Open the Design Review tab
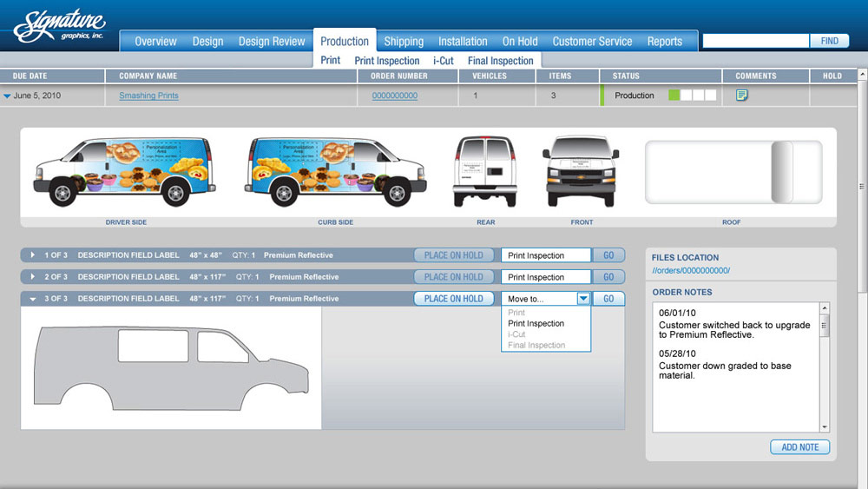 pyautogui.click(x=272, y=42)
